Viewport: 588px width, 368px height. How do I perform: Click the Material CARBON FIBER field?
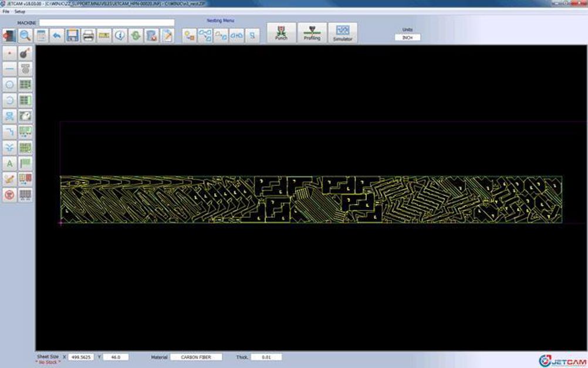click(196, 357)
